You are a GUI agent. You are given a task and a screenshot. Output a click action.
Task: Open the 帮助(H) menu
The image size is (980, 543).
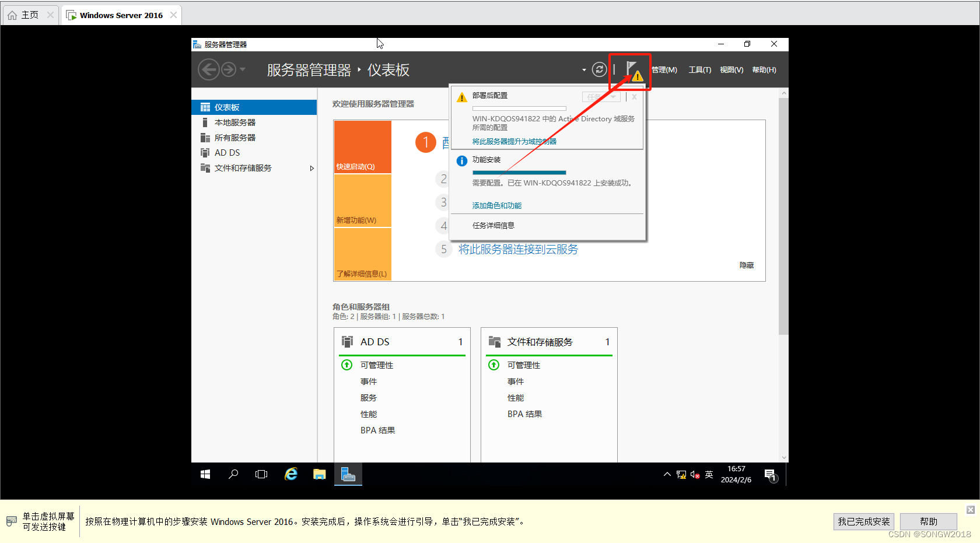(x=764, y=70)
